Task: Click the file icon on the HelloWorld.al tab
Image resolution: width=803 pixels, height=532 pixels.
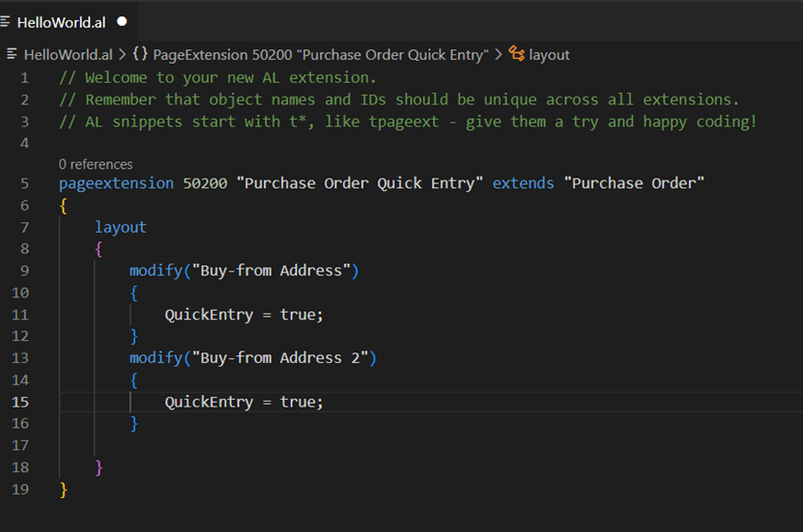Action: click(x=5, y=21)
